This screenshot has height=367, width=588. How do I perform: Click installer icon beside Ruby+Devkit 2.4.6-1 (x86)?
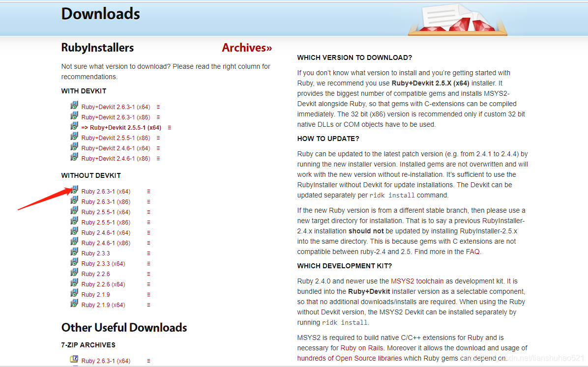pyautogui.click(x=74, y=157)
